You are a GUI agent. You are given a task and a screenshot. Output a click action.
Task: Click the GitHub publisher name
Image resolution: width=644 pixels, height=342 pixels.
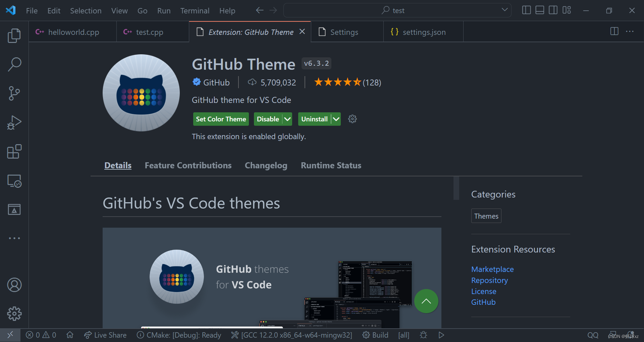pyautogui.click(x=216, y=82)
